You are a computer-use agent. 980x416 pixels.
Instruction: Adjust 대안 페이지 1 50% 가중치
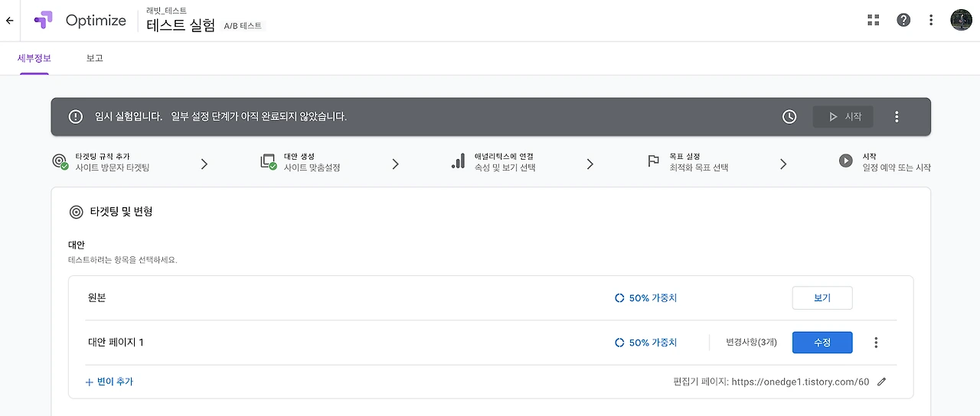click(645, 343)
